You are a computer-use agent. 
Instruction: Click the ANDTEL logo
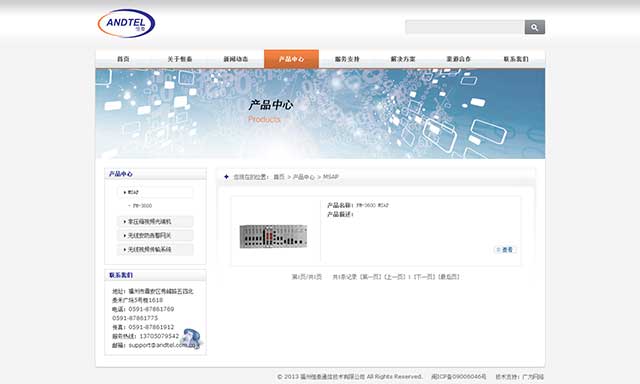coord(126,23)
